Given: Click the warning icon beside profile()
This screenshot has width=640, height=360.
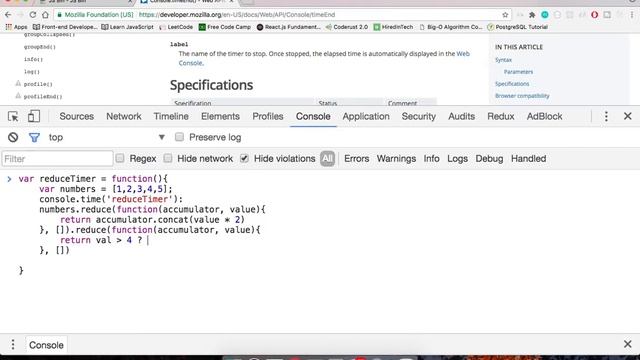Looking at the screenshot, I should coord(18,83).
